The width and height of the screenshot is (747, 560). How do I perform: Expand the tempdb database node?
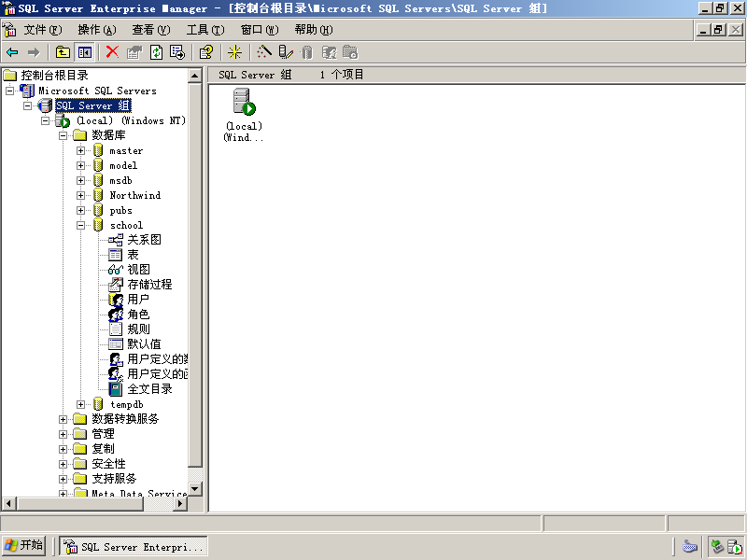[x=81, y=404]
